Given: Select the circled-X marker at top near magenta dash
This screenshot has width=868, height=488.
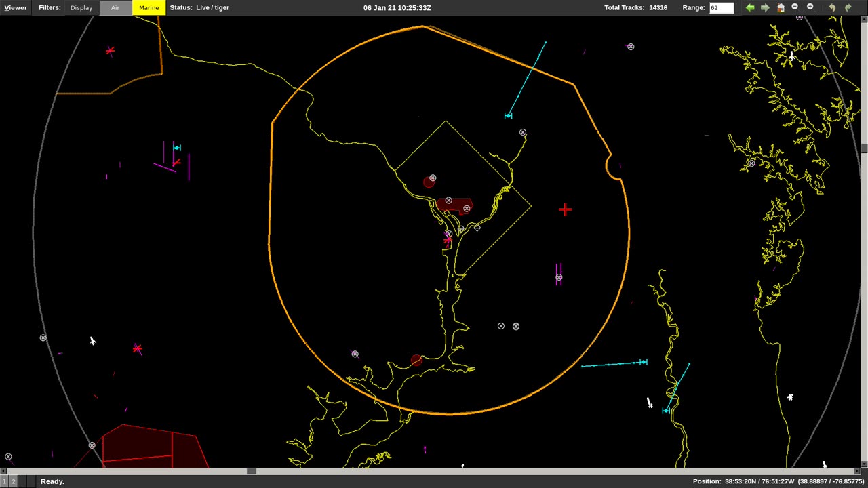Looking at the screenshot, I should point(631,47).
